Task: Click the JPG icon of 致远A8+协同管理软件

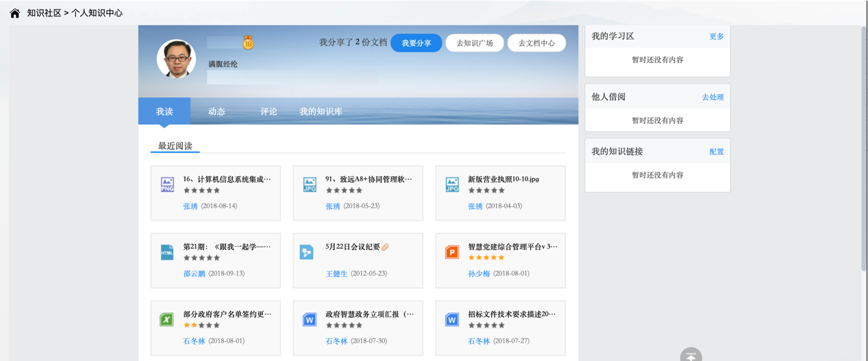Action: (x=310, y=184)
